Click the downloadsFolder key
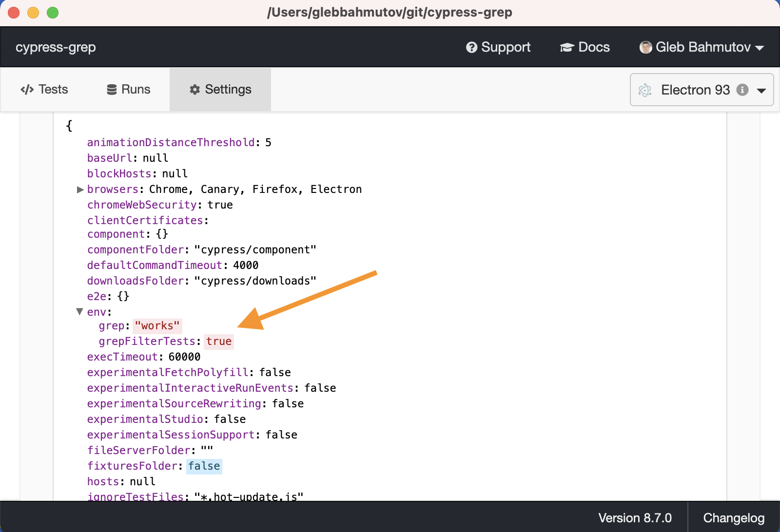This screenshot has width=780, height=532. click(136, 281)
